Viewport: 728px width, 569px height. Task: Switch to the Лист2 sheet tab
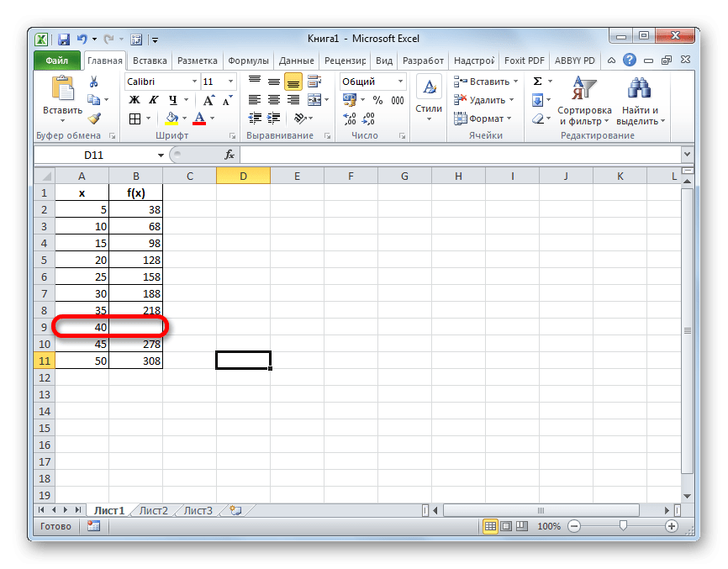[154, 510]
